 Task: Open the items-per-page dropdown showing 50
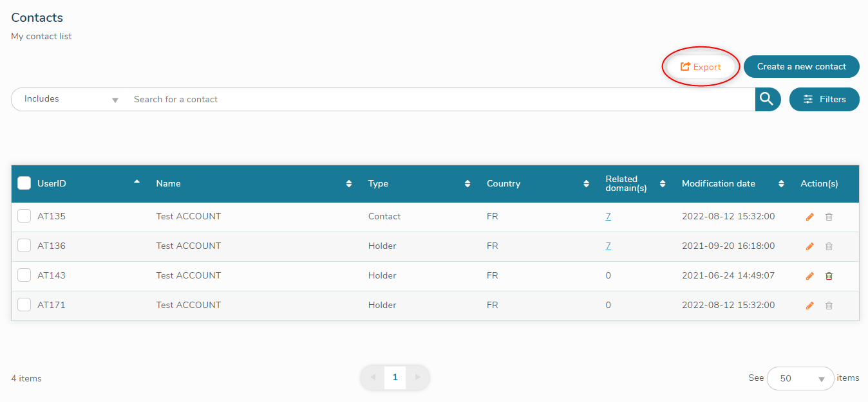[x=800, y=378]
